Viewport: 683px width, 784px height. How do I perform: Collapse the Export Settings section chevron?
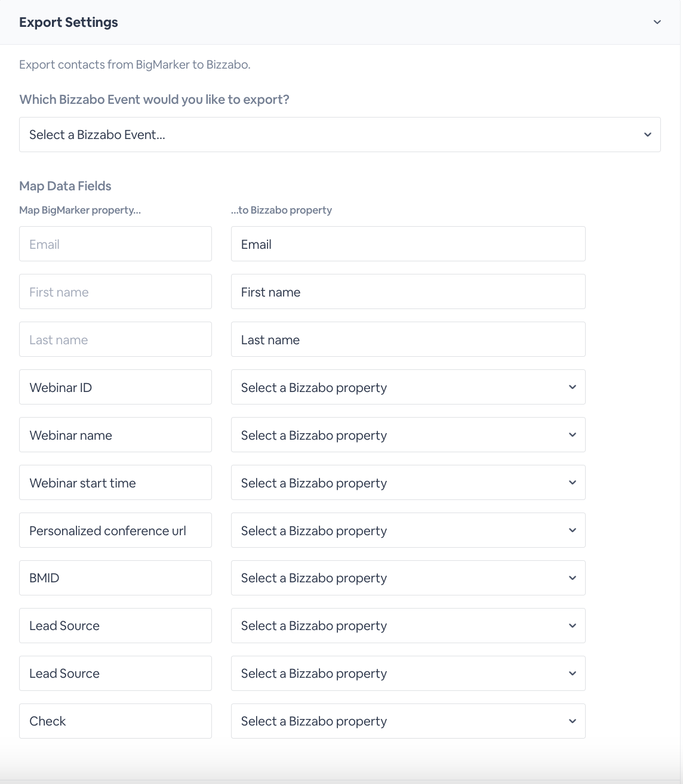pos(657,23)
